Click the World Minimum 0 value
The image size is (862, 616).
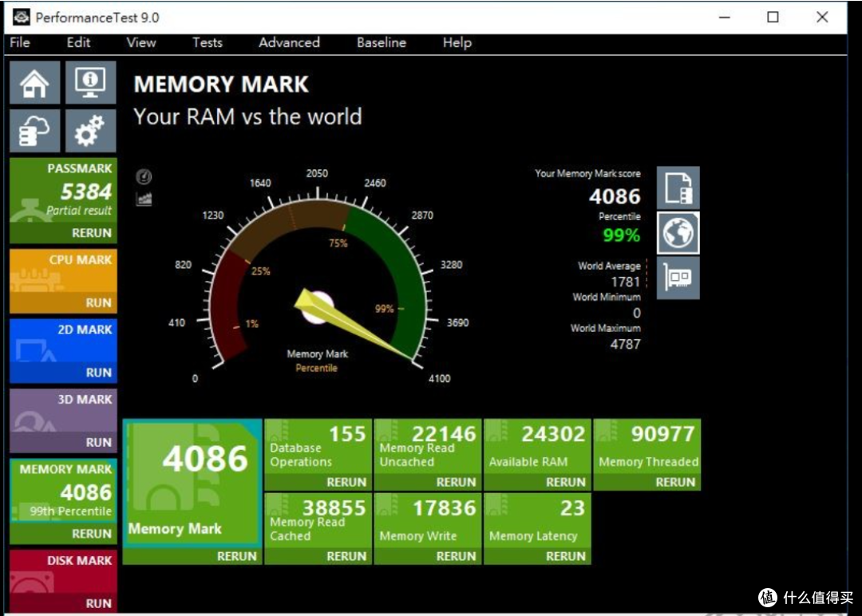[637, 314]
